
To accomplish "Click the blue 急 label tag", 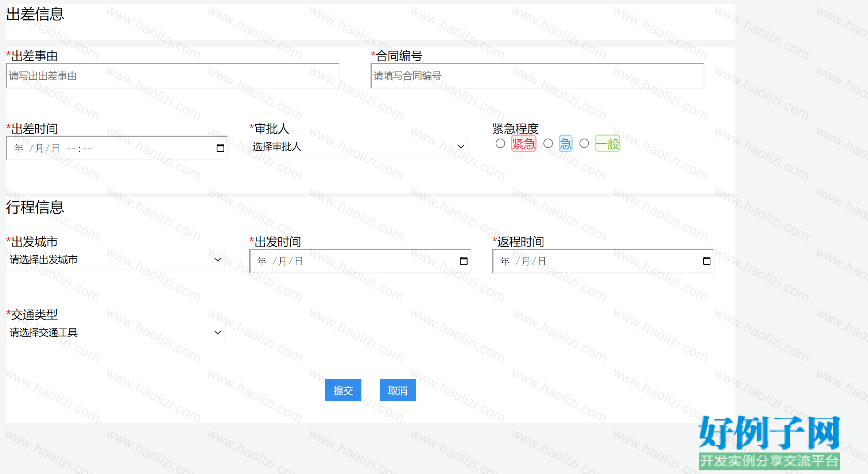I will coord(566,144).
